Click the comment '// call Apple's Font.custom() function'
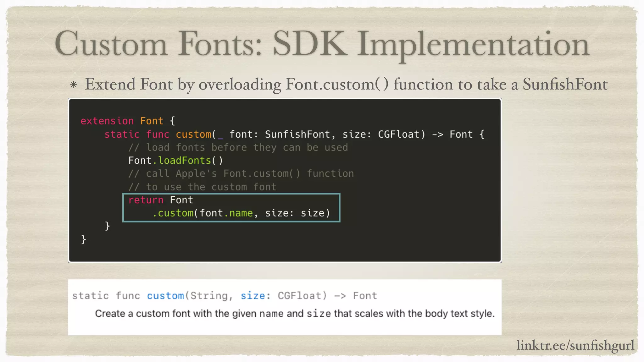The height and width of the screenshot is (362, 644). (241, 174)
